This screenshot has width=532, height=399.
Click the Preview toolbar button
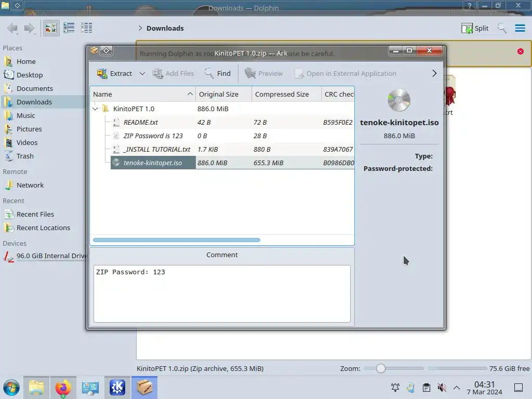[263, 73]
